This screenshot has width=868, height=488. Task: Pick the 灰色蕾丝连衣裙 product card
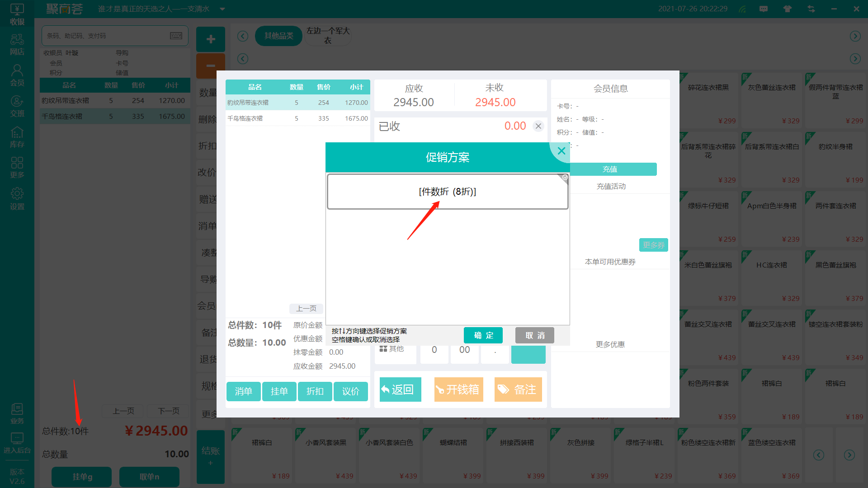point(771,100)
